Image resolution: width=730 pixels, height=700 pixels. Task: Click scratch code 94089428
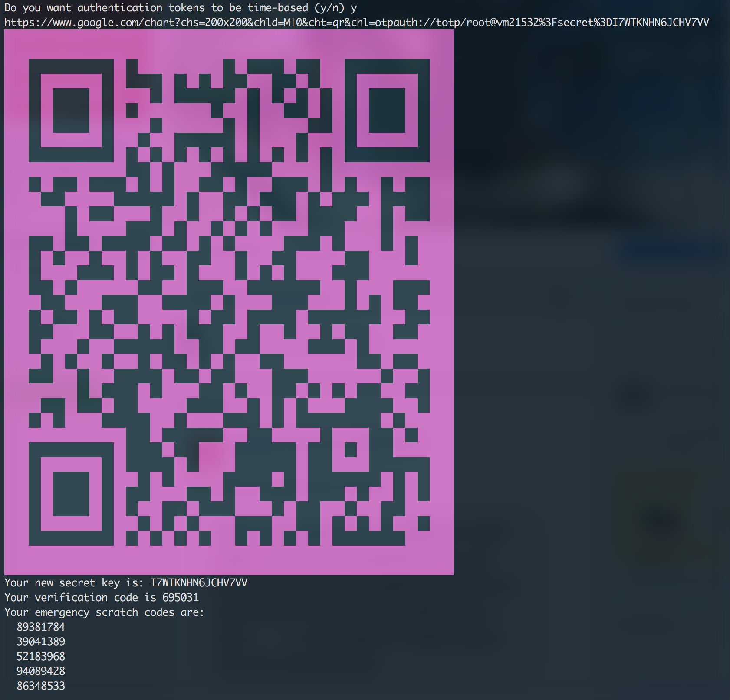(41, 671)
